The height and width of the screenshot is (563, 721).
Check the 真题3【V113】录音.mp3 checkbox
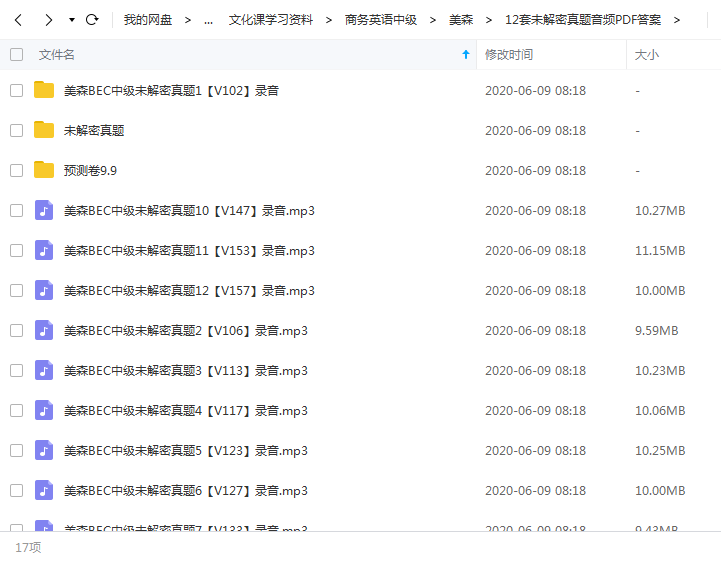coord(17,371)
